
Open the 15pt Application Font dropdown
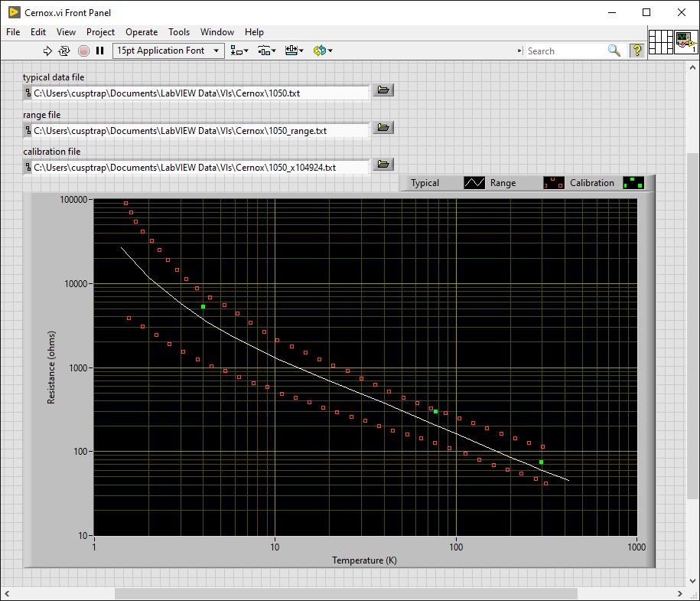(x=168, y=51)
